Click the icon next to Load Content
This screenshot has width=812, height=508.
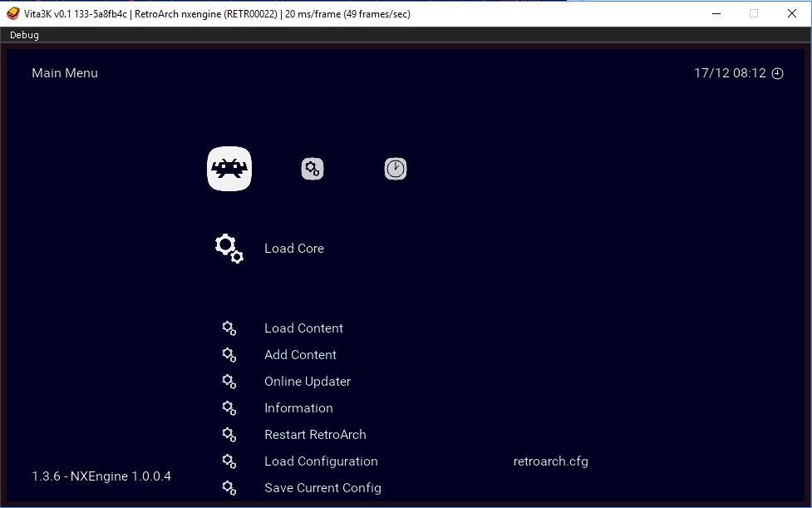tap(229, 328)
